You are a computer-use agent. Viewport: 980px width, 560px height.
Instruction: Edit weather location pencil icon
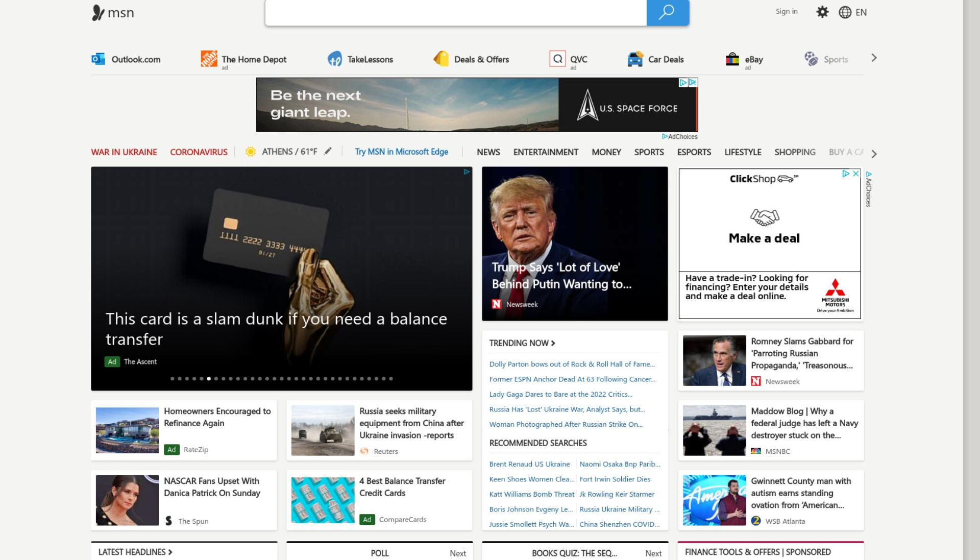(x=328, y=151)
